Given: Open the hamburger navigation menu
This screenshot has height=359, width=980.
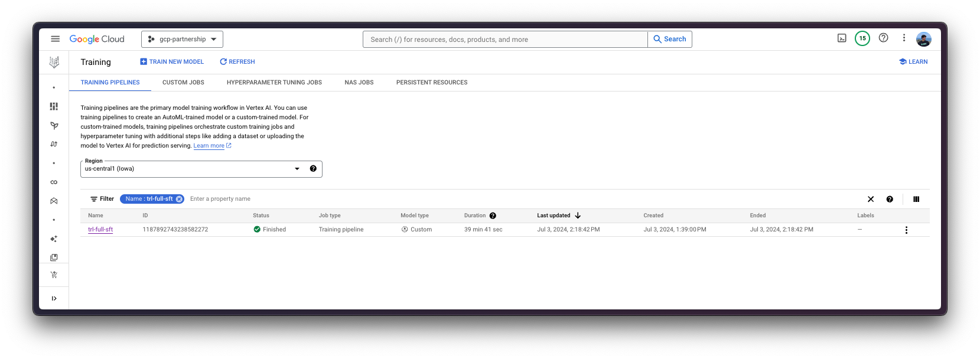Looking at the screenshot, I should (55, 39).
